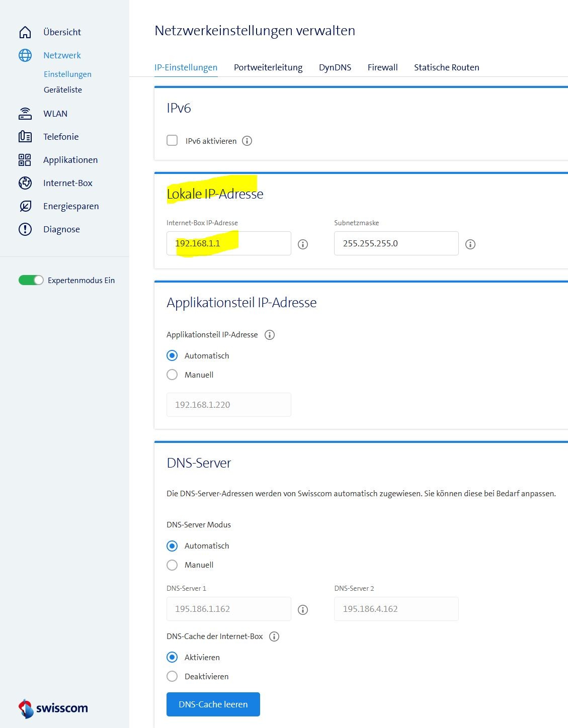The image size is (568, 728).
Task: Click the Subnetzmaske input field
Action: pos(396,243)
